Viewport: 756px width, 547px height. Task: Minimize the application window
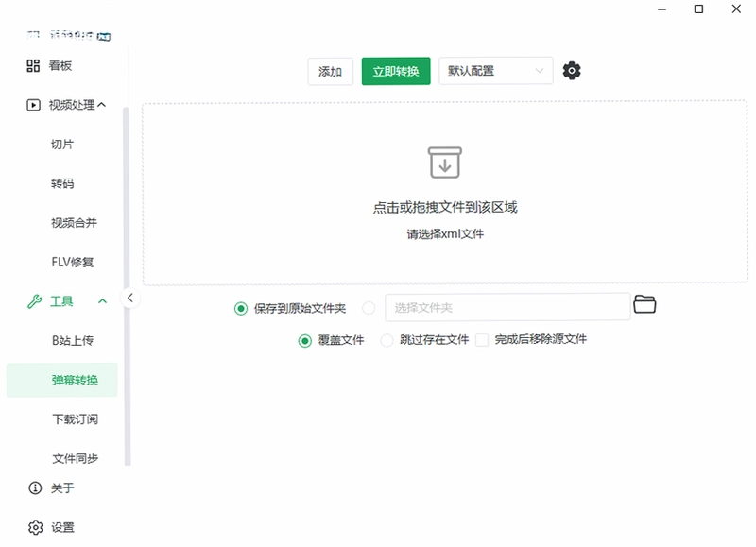click(x=662, y=9)
